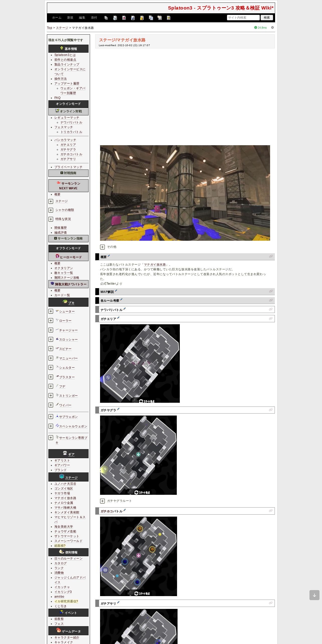The image size is (322, 644).
Task: Edit the ガチホコバトル section via pencil icon
Action: [124, 510]
